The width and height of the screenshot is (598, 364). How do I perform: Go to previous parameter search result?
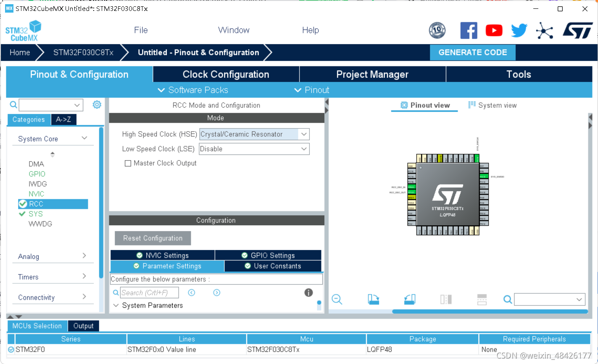(x=192, y=293)
